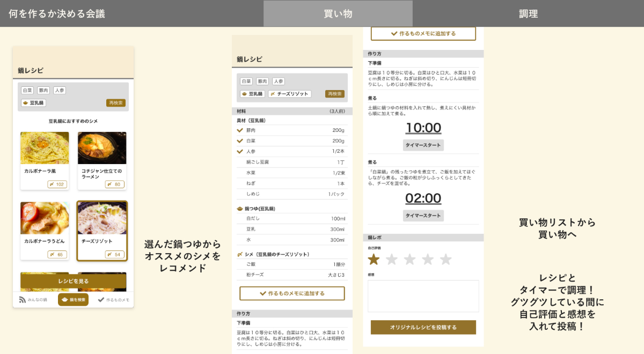The height and width of the screenshot is (354, 644).
Task: Click the 豆乳鍋 pot tag in left phone
Action: (33, 102)
